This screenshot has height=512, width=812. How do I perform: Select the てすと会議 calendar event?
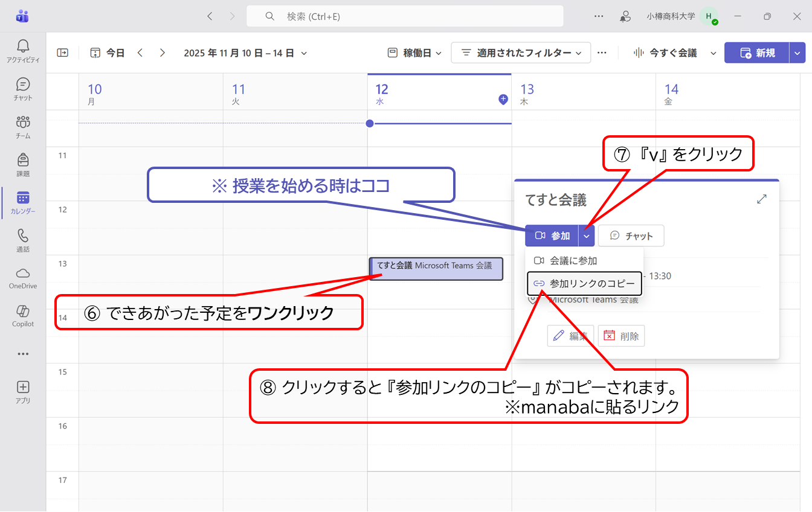click(435, 269)
